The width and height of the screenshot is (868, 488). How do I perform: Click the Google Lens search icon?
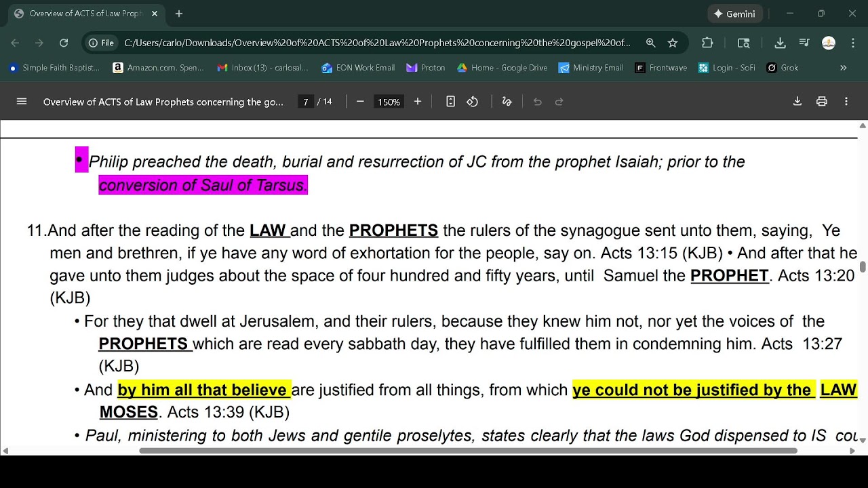(744, 43)
